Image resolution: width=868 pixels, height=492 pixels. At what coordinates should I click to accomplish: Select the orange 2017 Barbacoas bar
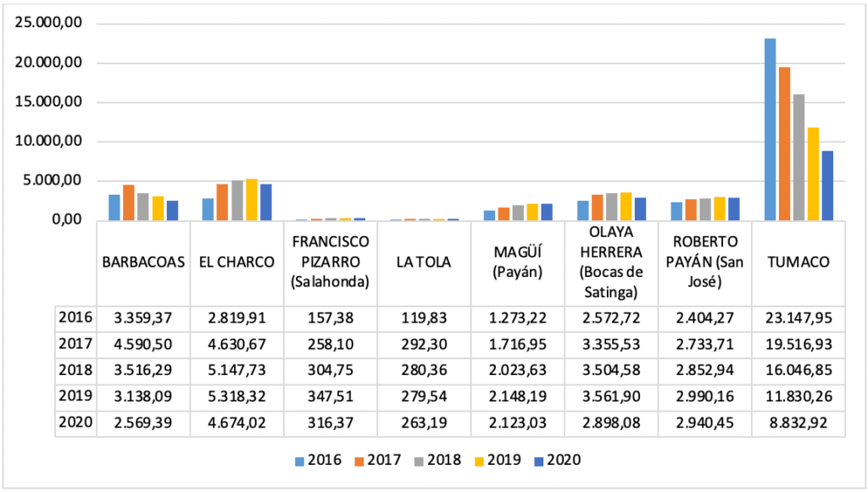click(129, 202)
